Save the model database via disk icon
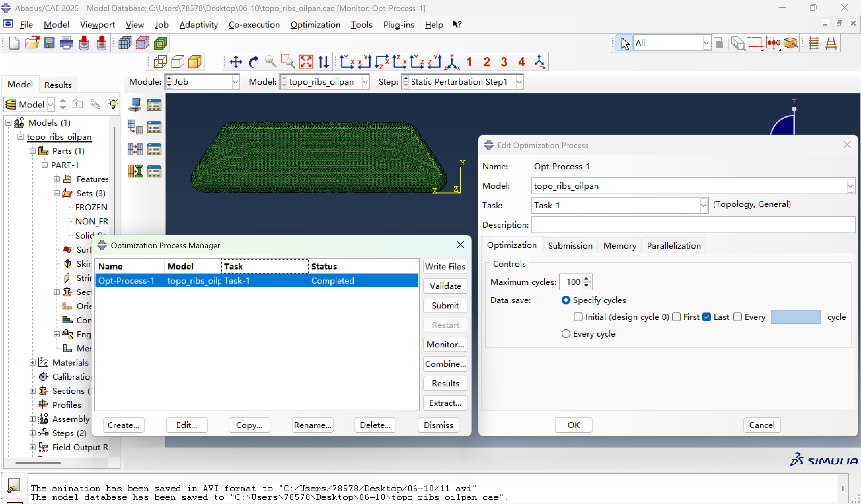 (49, 43)
